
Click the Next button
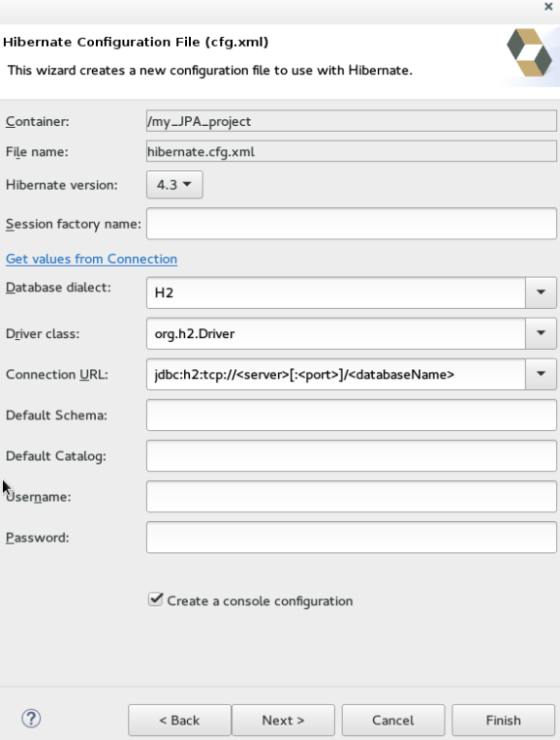click(283, 721)
